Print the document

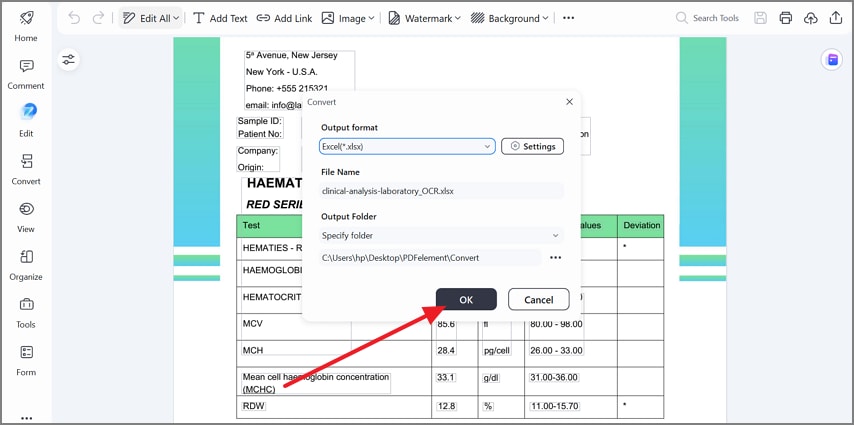click(x=785, y=18)
